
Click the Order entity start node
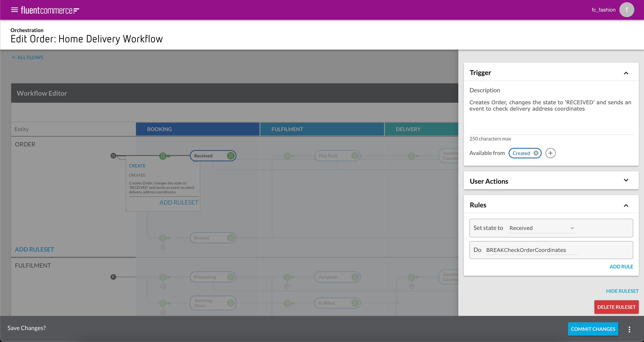coord(113,156)
